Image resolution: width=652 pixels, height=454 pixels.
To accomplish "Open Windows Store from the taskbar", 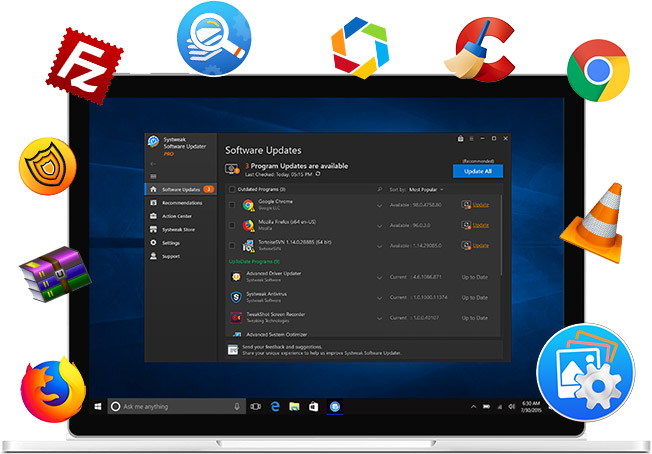I will (x=314, y=406).
